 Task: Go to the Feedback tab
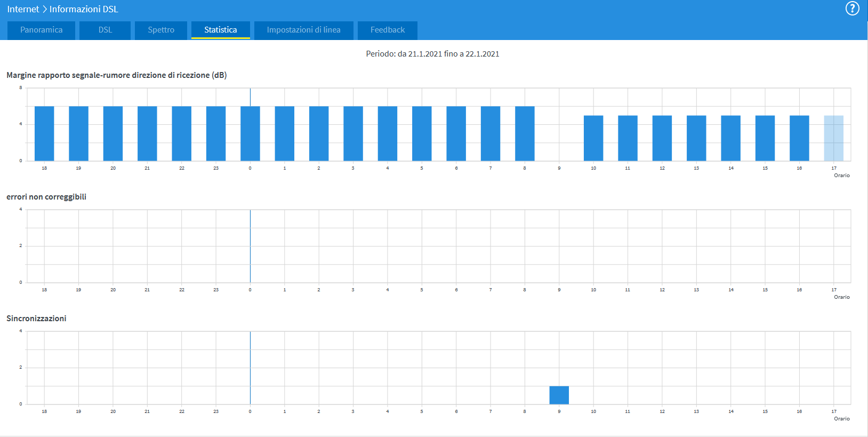388,30
